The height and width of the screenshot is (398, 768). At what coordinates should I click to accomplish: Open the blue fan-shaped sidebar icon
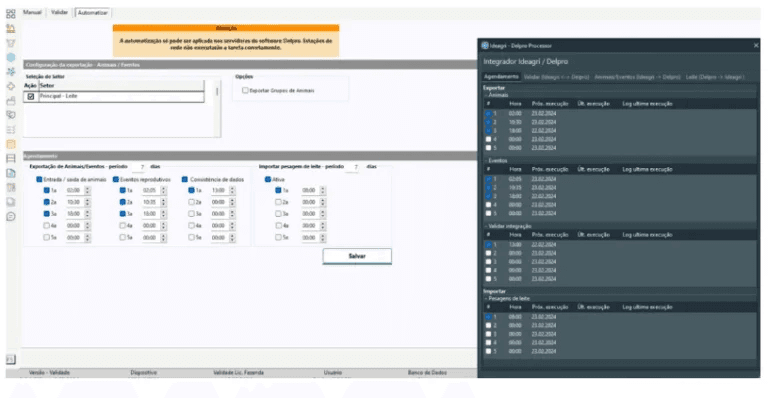click(x=11, y=71)
